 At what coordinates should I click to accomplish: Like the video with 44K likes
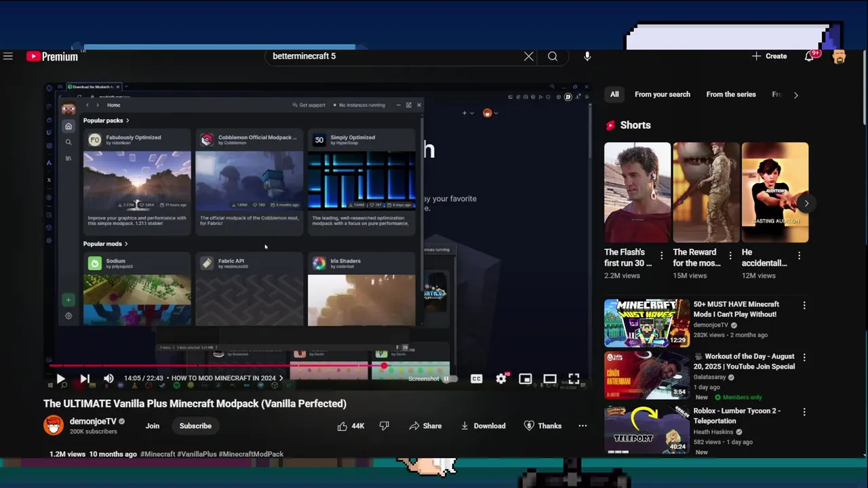click(351, 426)
